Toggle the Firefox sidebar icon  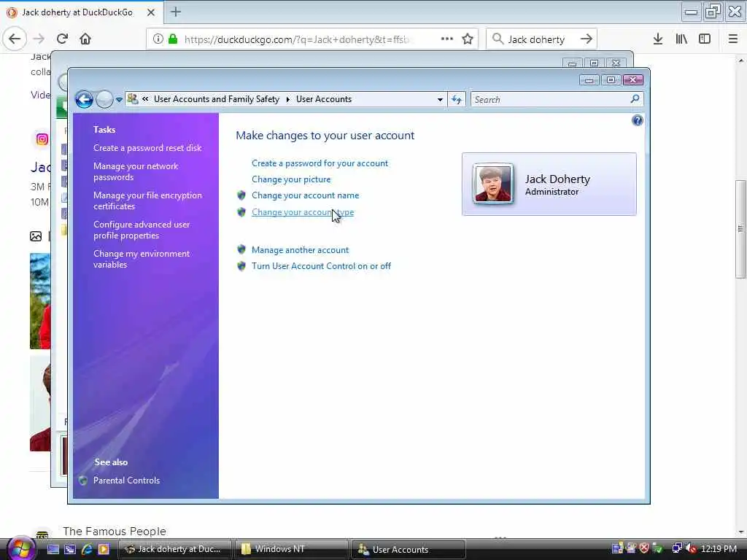click(705, 39)
